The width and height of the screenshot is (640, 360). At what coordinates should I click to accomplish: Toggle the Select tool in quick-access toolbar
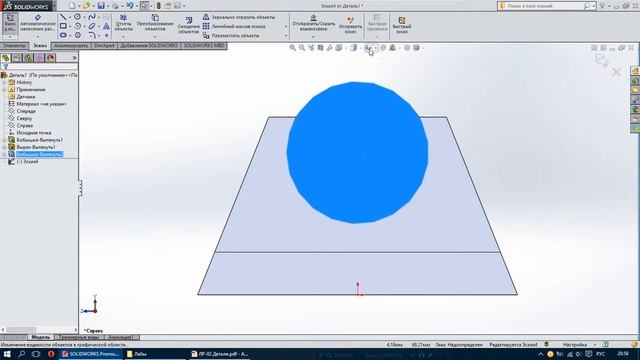[x=144, y=6]
